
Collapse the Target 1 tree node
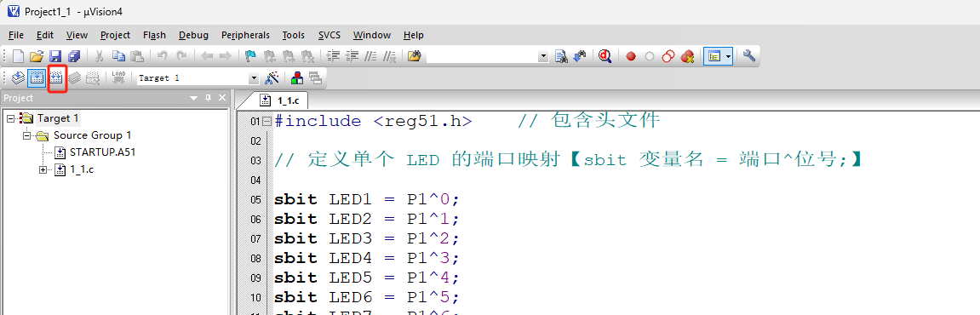coord(10,118)
